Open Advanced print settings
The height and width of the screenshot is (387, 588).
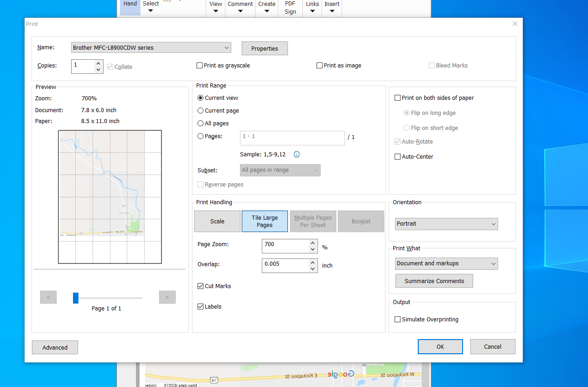(55, 347)
